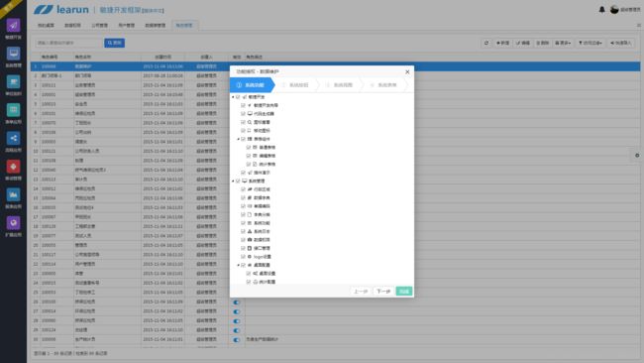The height and width of the screenshot is (363, 644).
Task: Click the 新增 button in toolbar
Action: coord(503,43)
